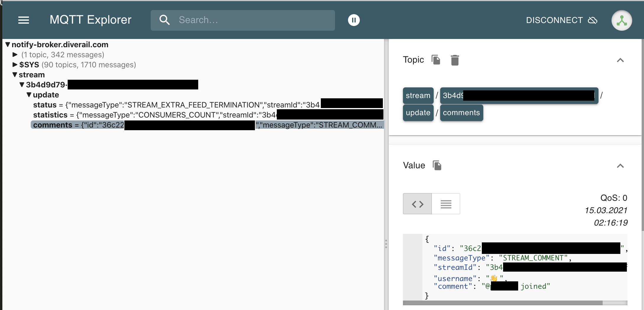Click the "messageType" key in JSON value
The height and width of the screenshot is (310, 644).
[x=461, y=258]
